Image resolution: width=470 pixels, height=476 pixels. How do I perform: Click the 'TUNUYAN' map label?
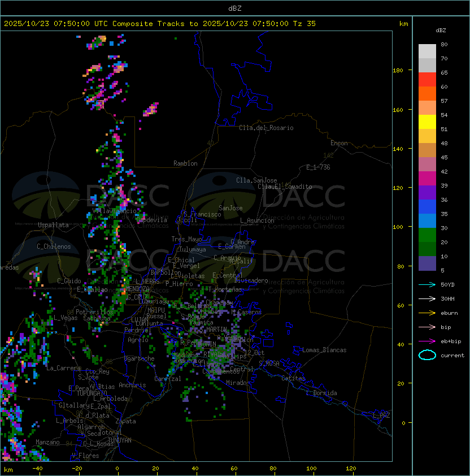(120, 440)
